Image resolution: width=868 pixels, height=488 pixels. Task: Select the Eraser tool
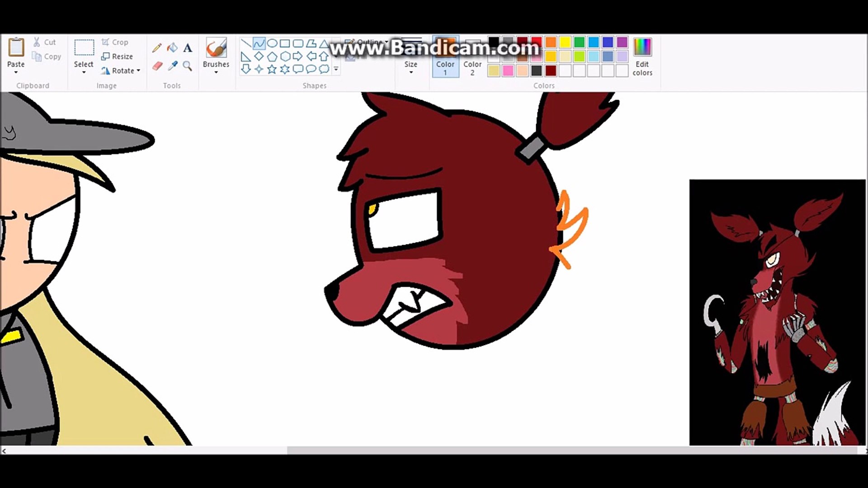click(157, 66)
